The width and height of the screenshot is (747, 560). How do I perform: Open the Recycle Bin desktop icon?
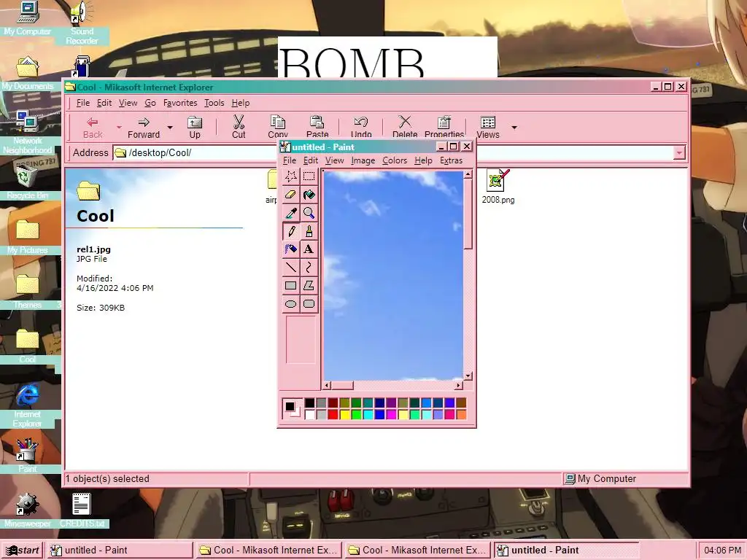click(x=27, y=182)
